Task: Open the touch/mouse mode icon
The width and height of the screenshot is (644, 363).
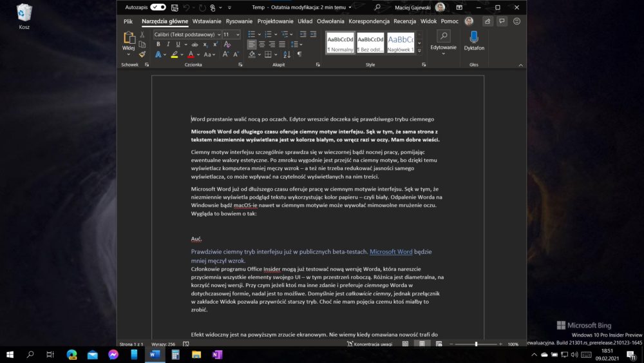Action: coord(213,7)
